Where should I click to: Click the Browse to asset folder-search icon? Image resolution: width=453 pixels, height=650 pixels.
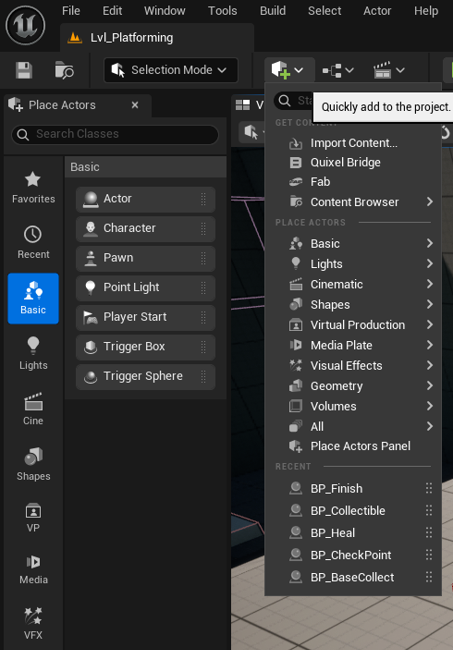click(x=64, y=70)
